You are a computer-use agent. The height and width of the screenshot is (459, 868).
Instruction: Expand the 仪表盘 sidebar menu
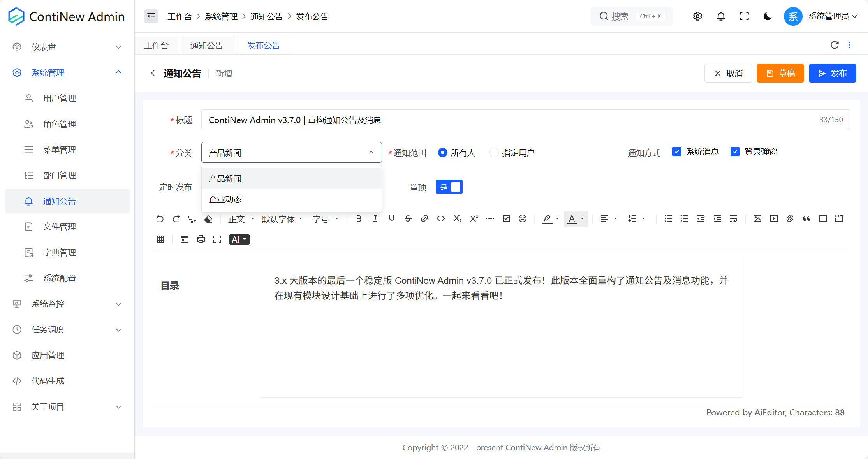tap(67, 47)
